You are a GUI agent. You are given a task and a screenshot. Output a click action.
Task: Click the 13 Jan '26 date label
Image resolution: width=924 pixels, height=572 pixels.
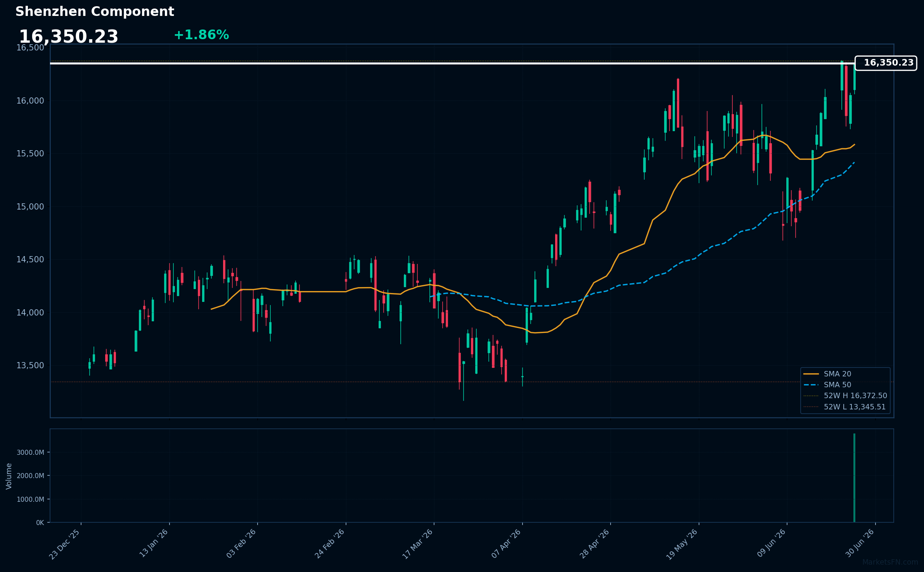point(154,544)
